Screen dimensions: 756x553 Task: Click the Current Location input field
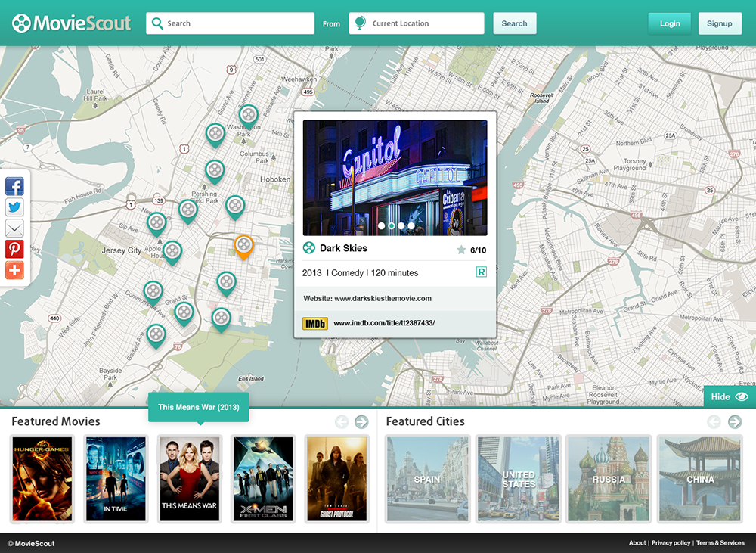click(x=417, y=23)
